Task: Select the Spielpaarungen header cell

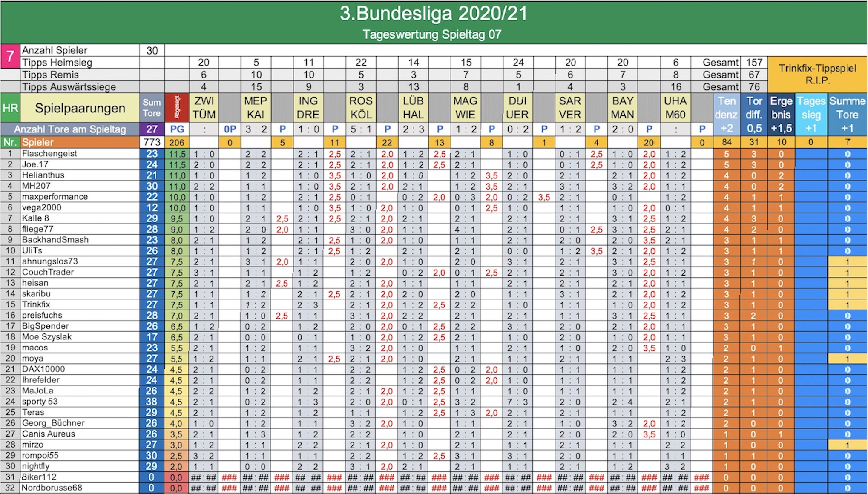Action: (80, 108)
